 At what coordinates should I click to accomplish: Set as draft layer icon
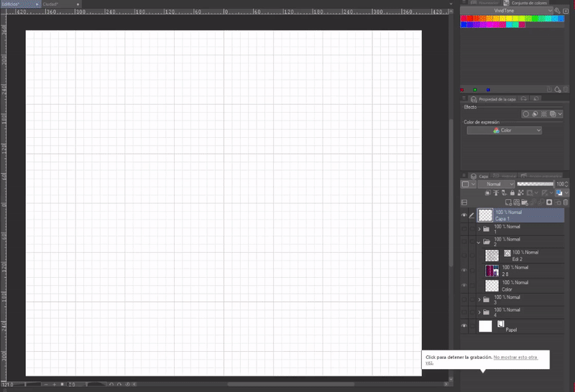pos(505,192)
